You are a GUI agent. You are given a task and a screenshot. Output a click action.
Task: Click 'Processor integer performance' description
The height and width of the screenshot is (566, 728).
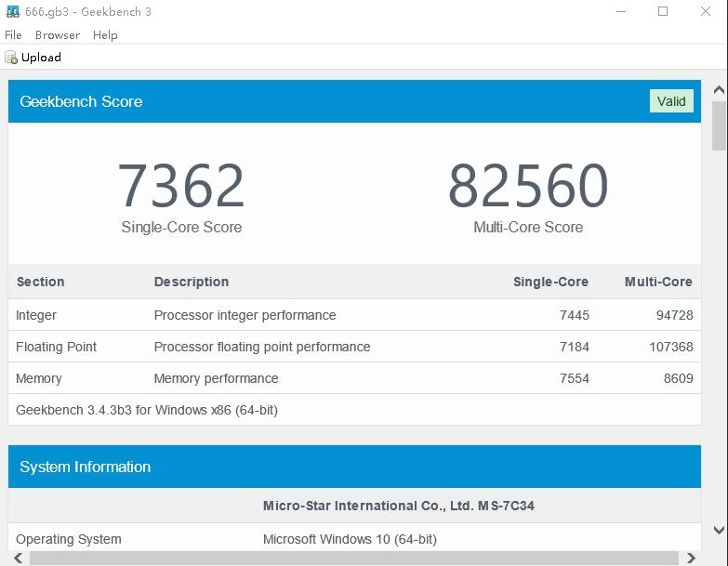click(x=245, y=315)
